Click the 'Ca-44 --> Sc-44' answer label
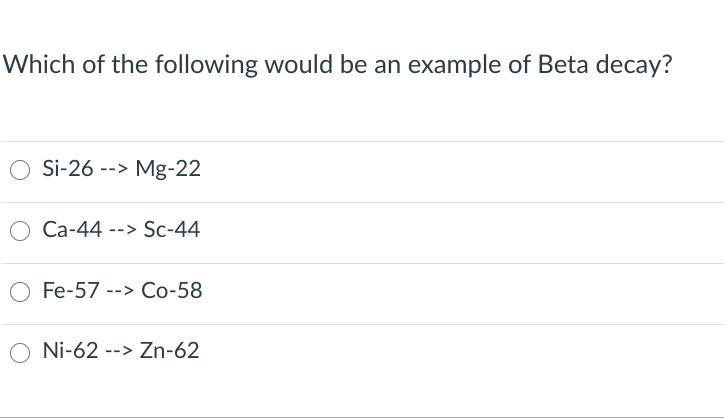724x418 pixels. [121, 230]
